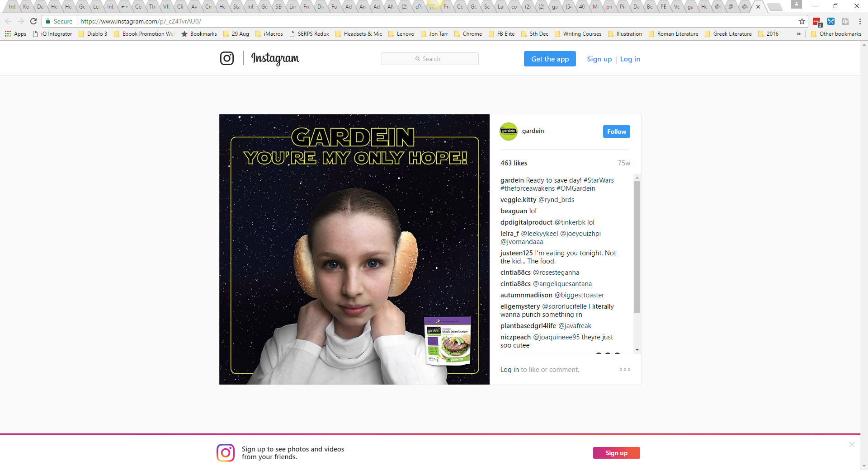
Task: Open the Roman Literature bookmark folder
Action: click(x=674, y=34)
